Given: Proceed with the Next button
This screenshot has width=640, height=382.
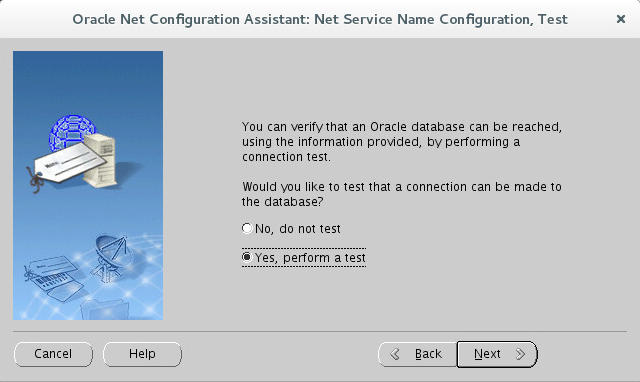Looking at the screenshot, I should (x=497, y=354).
